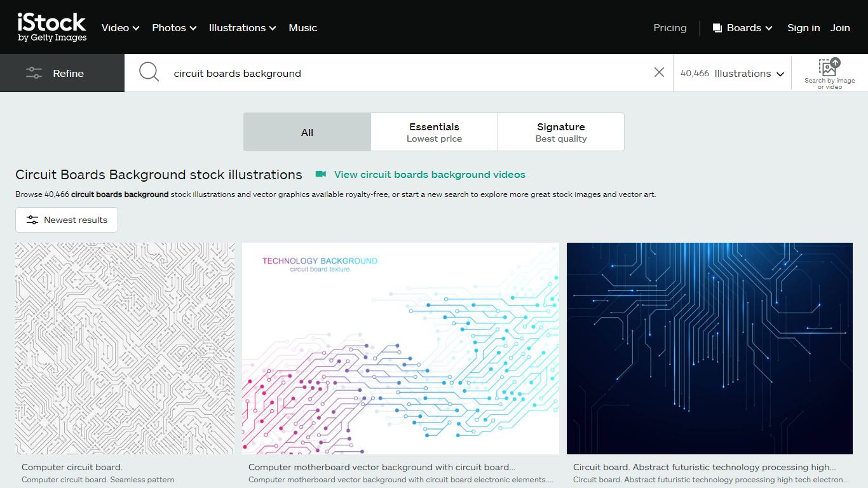Select the Essentials Lowest price tab
This screenshot has height=488, width=868.
point(434,132)
